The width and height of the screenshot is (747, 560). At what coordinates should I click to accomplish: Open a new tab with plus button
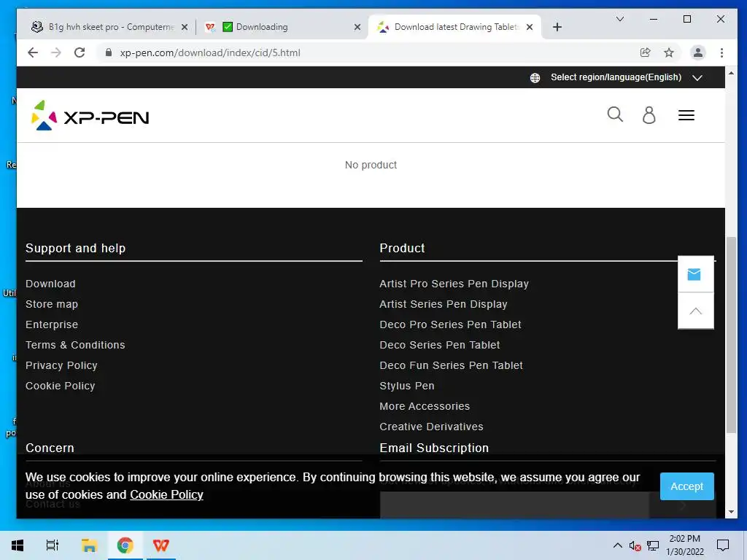557,27
